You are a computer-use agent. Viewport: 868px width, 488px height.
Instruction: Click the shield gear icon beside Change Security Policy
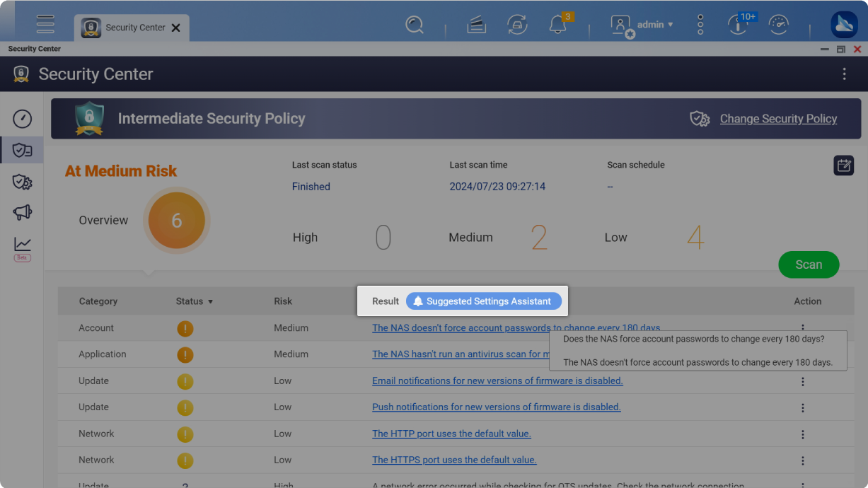(x=700, y=119)
